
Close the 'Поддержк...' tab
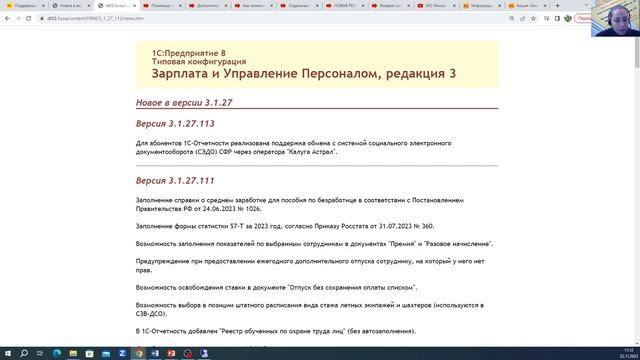pos(43,6)
